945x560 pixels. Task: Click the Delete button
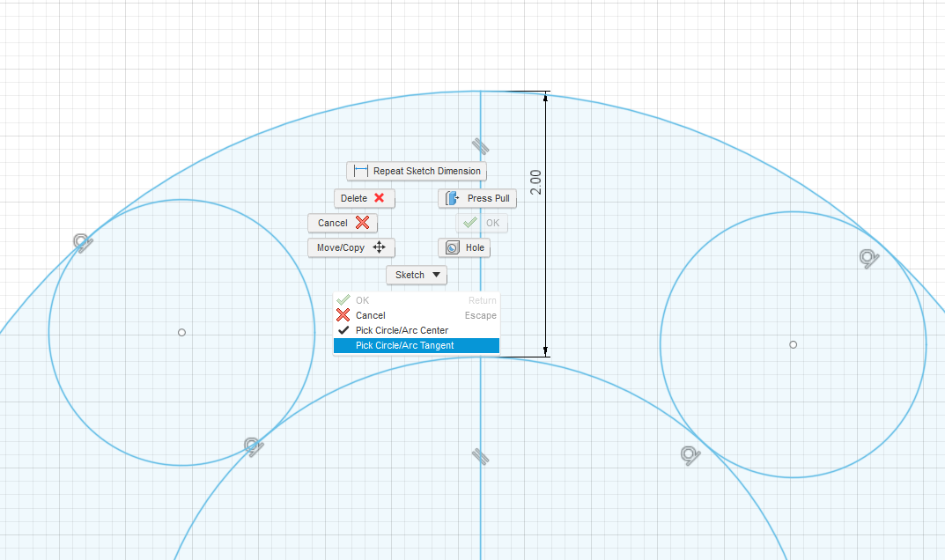click(x=364, y=198)
